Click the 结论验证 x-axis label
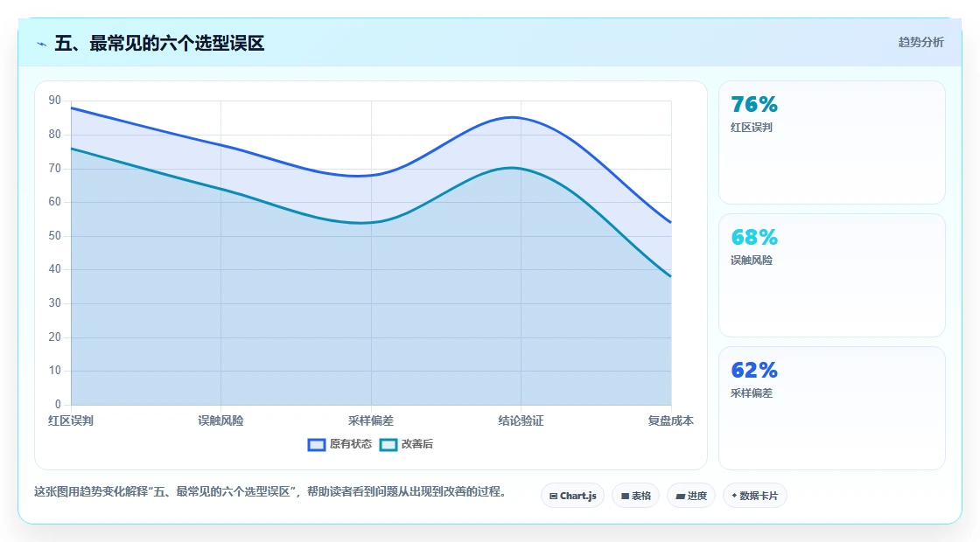The width and height of the screenshot is (980, 542). (521, 420)
